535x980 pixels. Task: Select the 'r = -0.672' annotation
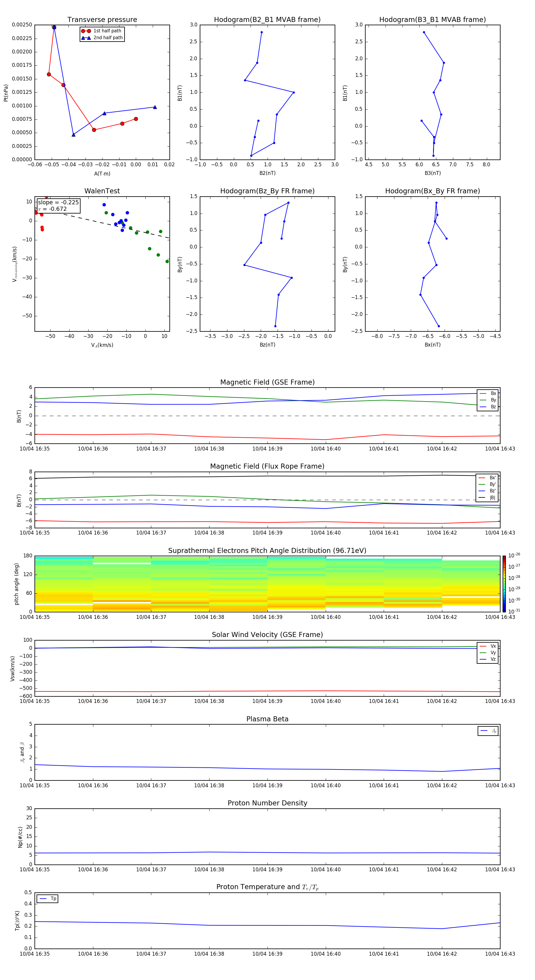pos(53,209)
